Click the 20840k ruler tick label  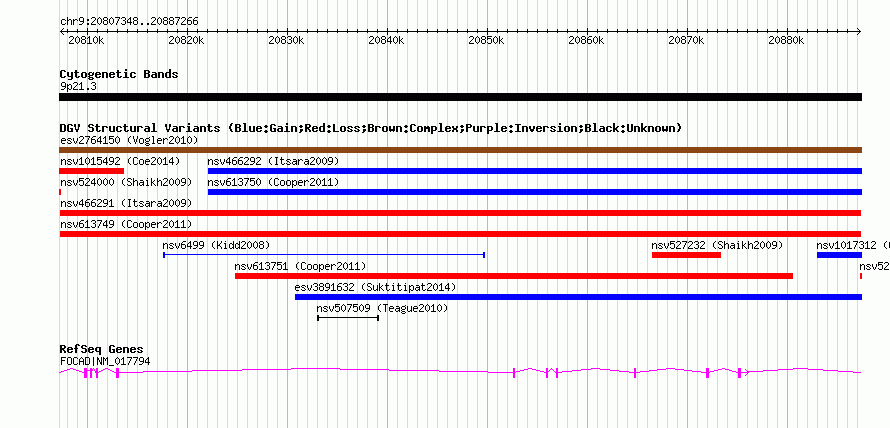386,40
